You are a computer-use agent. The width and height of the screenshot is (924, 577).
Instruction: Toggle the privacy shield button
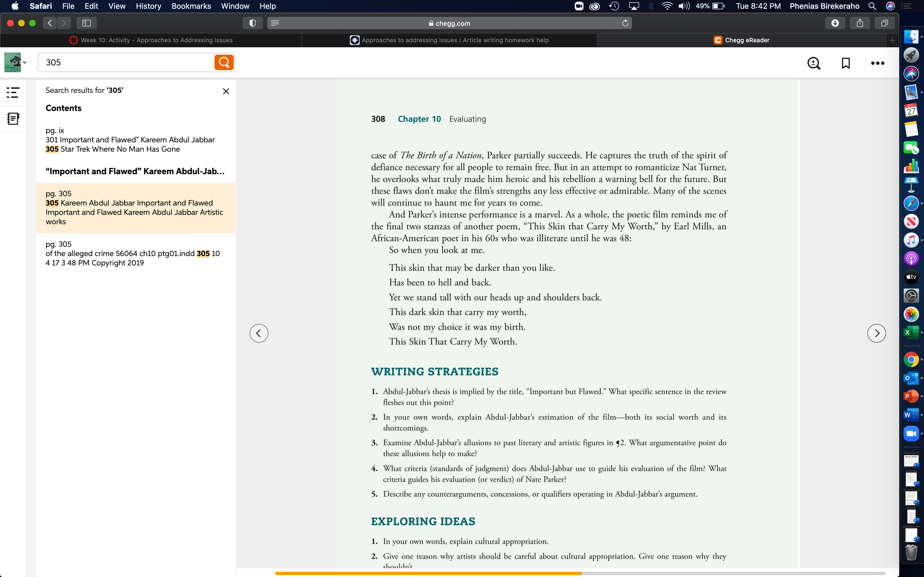(x=252, y=23)
